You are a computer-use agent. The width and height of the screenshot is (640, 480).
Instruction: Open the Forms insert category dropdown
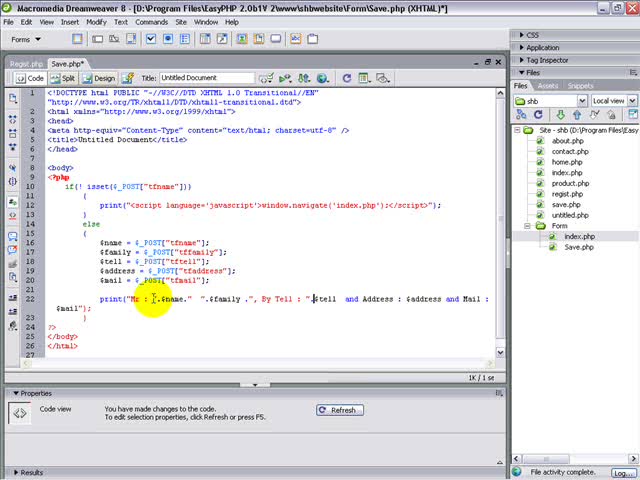point(26,40)
